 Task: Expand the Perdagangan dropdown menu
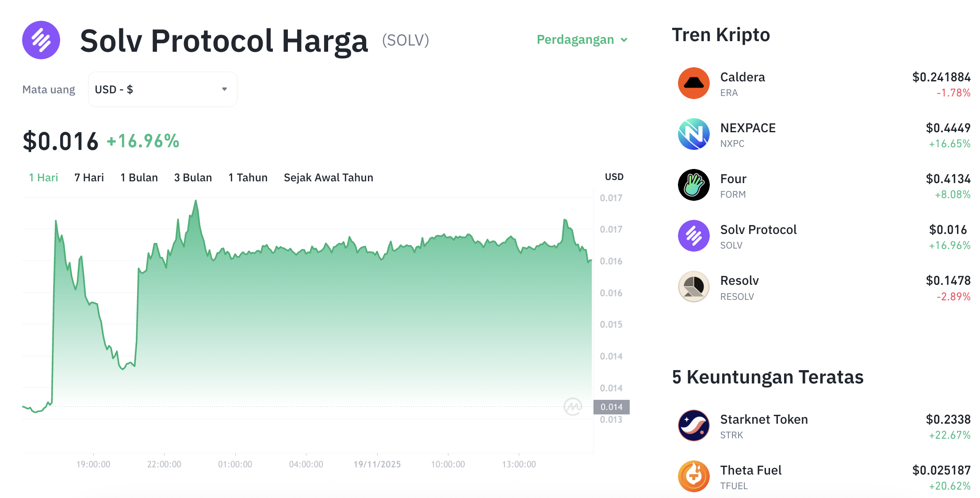(x=582, y=39)
